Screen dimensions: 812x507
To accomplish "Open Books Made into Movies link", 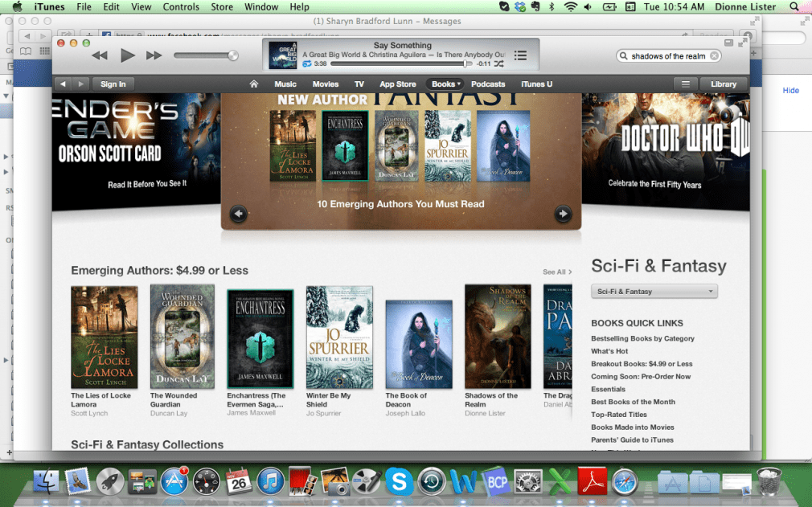I will tap(632, 427).
